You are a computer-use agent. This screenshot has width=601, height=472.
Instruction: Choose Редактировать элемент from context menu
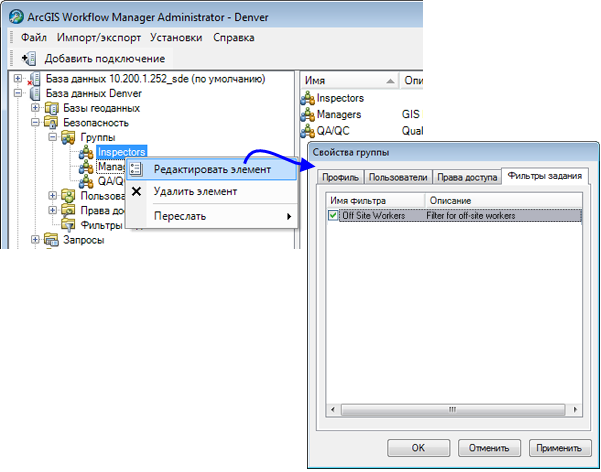pos(212,169)
